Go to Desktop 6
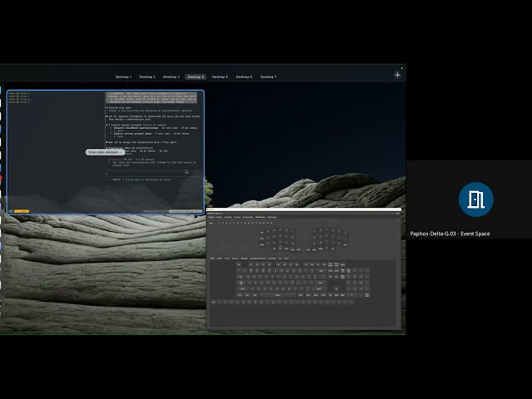Screen dimensions: 532x399 [244, 76]
